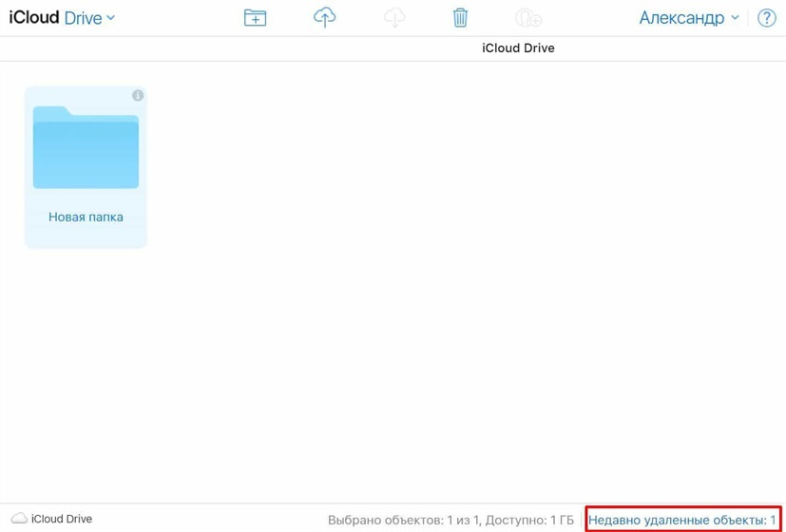
Task: Create a new folder with toolbar icon
Action: pos(255,18)
